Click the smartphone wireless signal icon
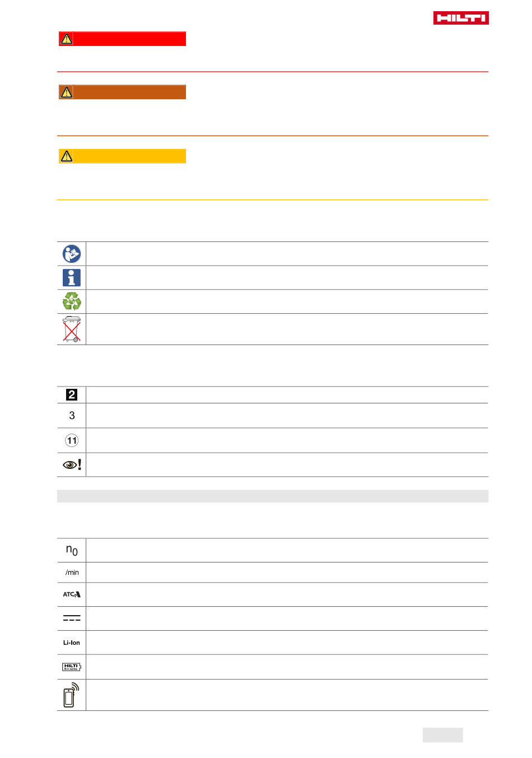This screenshot has height=758, width=532. pos(71,695)
